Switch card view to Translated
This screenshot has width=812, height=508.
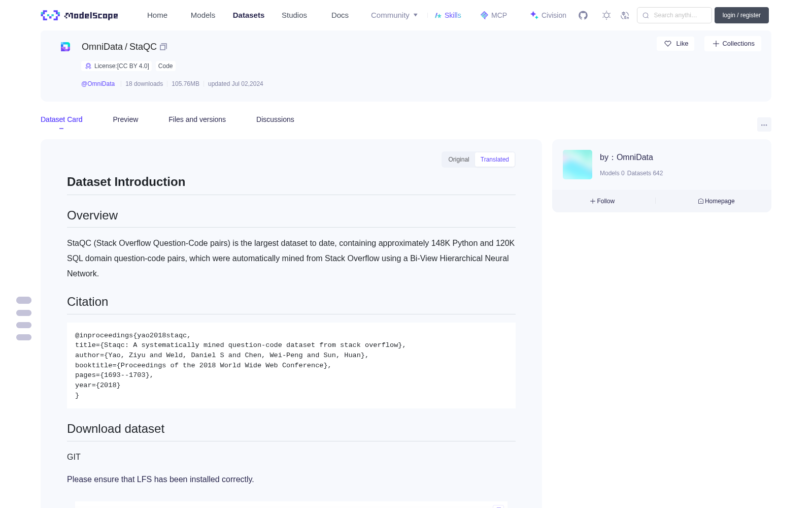click(x=495, y=160)
